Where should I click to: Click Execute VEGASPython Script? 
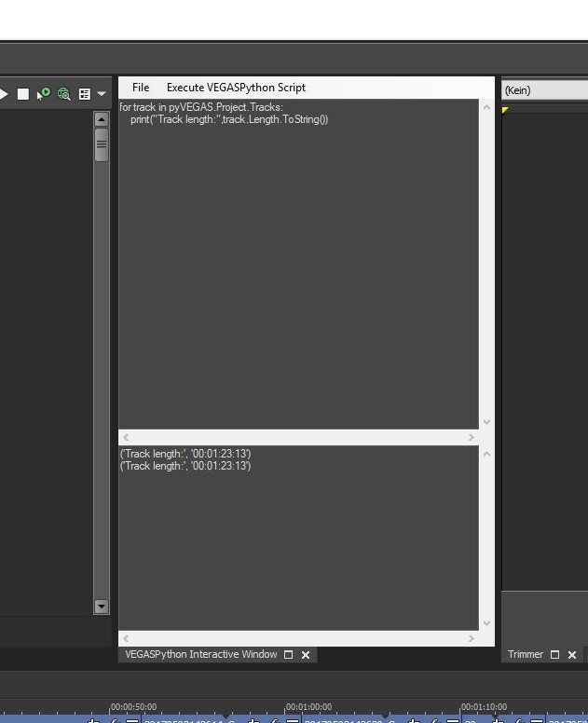pos(236,88)
